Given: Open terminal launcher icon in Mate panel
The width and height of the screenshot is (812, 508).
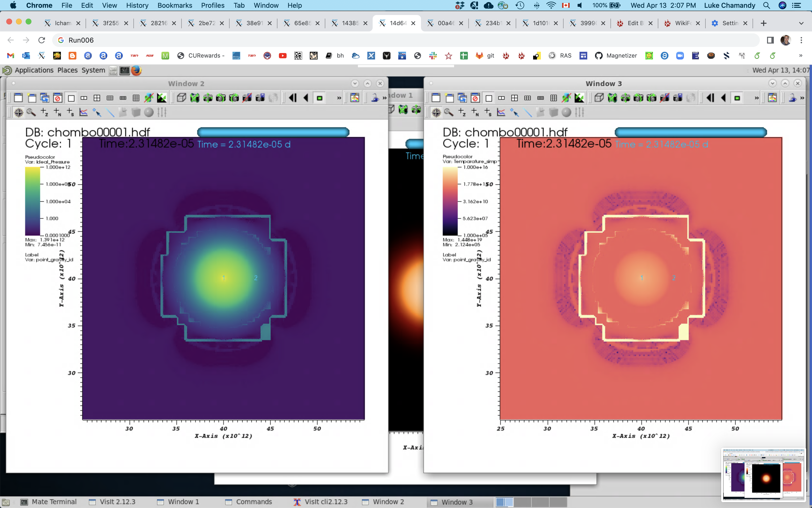Looking at the screenshot, I should click(x=124, y=70).
